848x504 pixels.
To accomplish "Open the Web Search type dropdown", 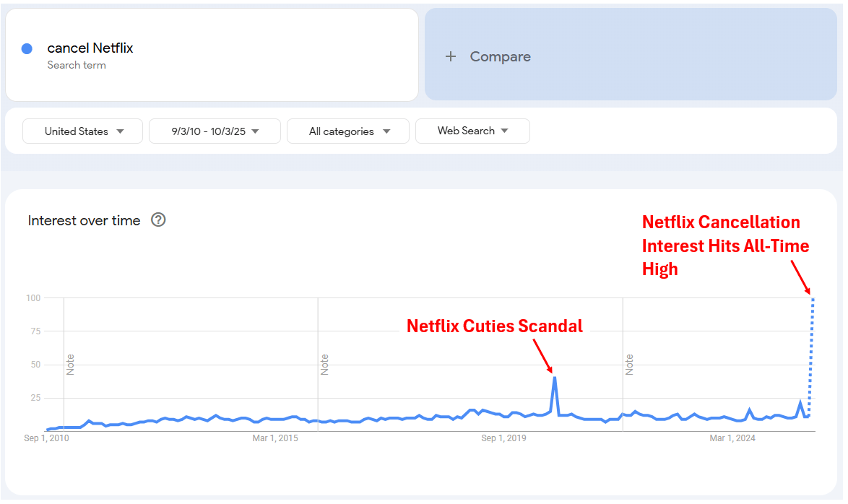I will coord(472,131).
